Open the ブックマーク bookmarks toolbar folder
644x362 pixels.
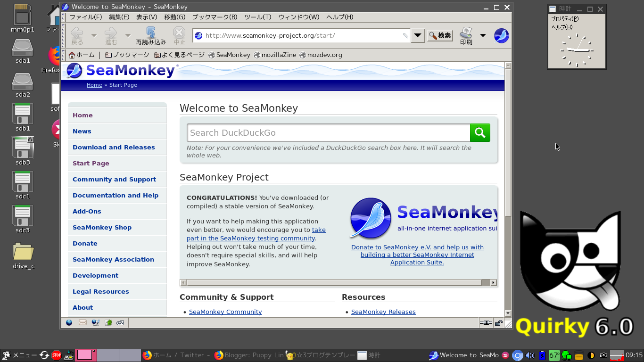click(x=127, y=55)
